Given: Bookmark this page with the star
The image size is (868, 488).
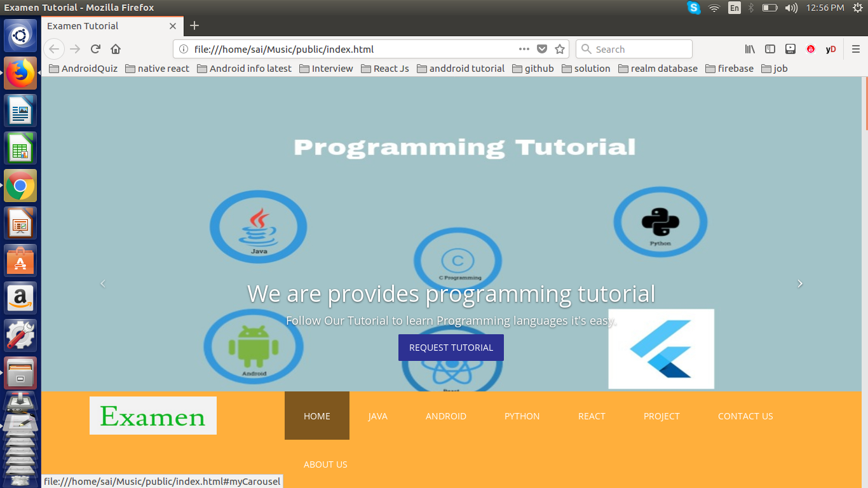Looking at the screenshot, I should 560,49.
